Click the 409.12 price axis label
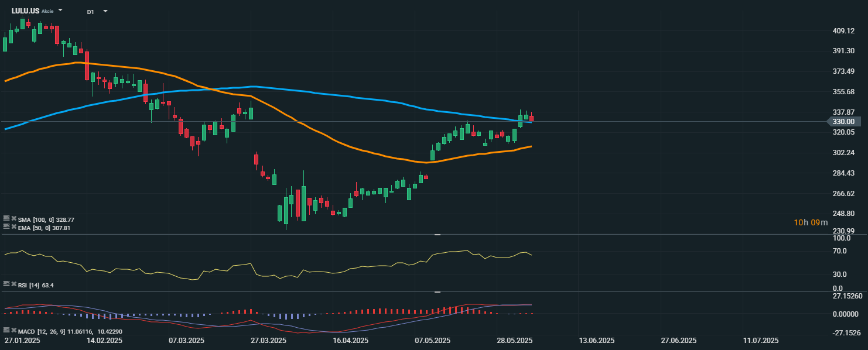Viewport: 868px width, 350px height. point(844,31)
